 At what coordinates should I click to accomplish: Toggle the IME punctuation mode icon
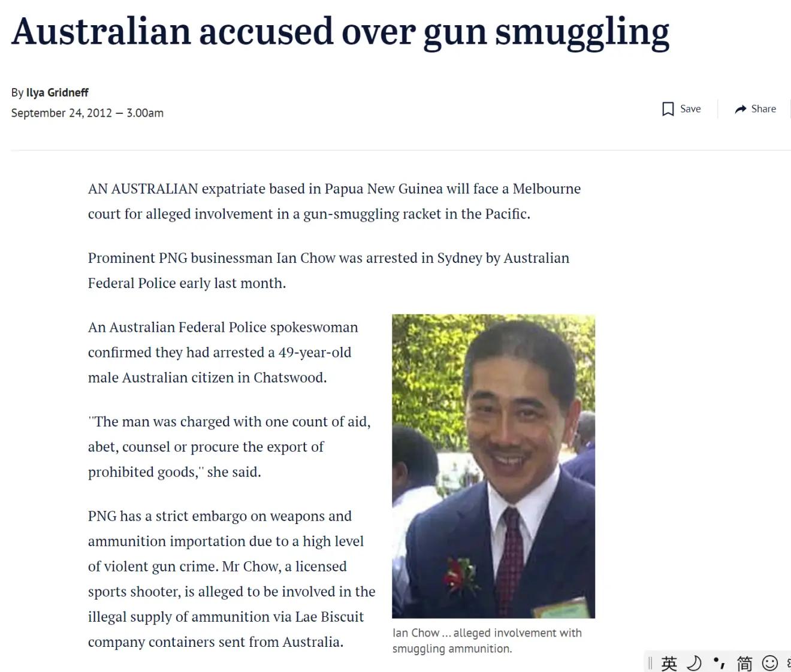(719, 663)
